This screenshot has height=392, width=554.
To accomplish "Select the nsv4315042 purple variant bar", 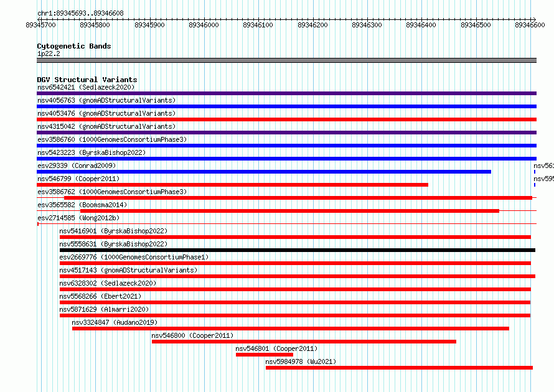I will click(286, 133).
